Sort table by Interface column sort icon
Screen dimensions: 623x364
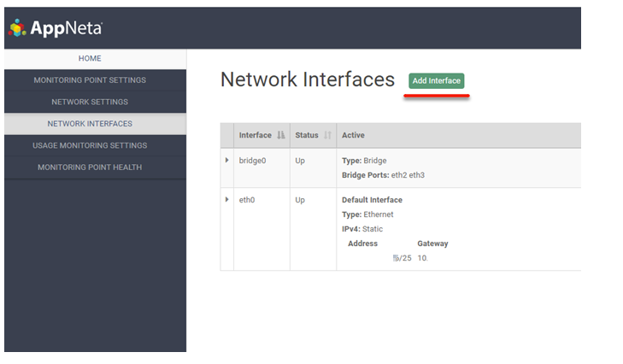pyautogui.click(x=281, y=135)
